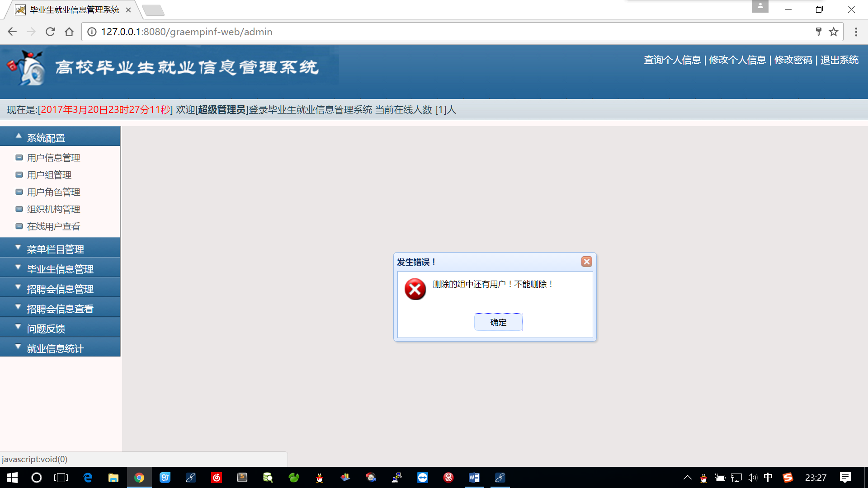
Task: Click the browser reload icon
Action: pyautogui.click(x=50, y=32)
